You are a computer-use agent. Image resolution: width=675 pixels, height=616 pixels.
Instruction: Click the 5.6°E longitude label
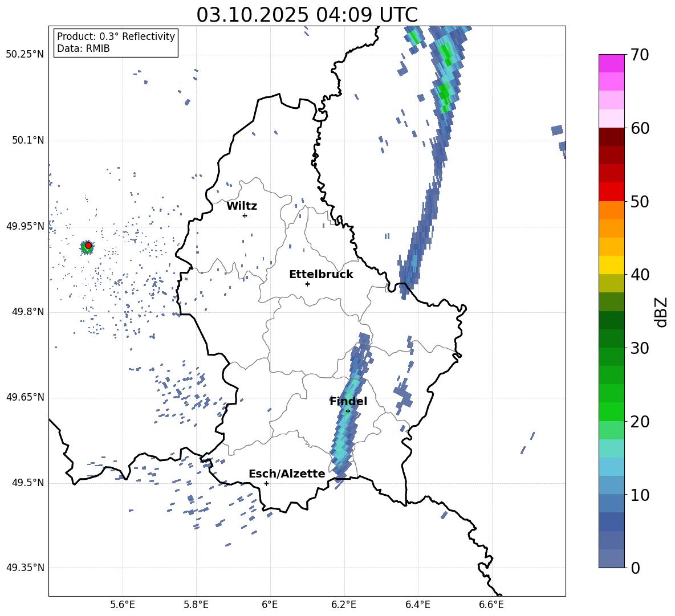click(x=123, y=605)
